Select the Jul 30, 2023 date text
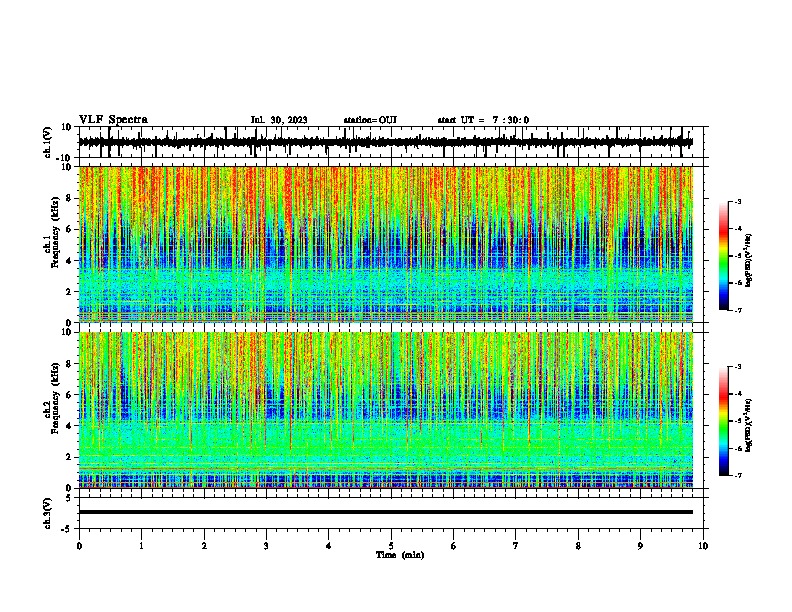792x612 pixels. click(279, 120)
